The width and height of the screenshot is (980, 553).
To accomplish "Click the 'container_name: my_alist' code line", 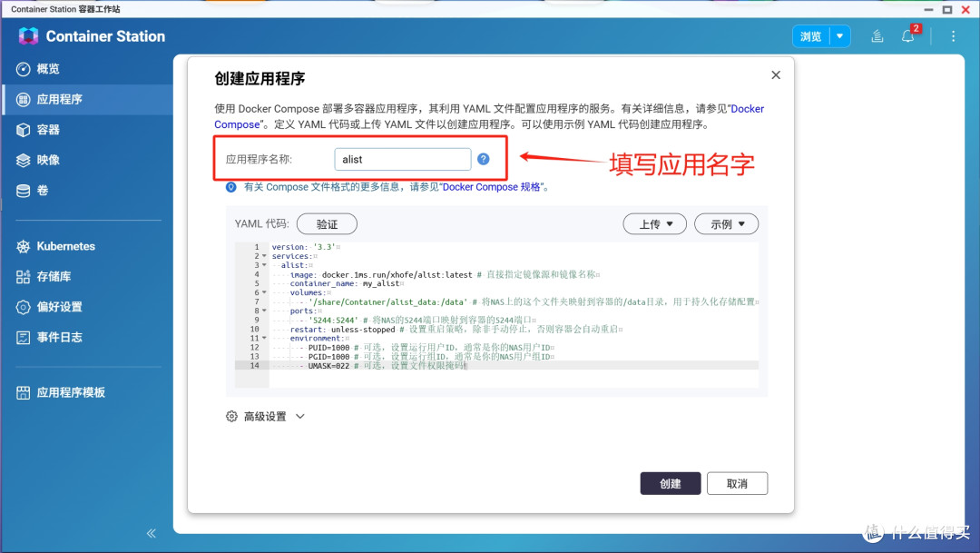I will 345,283.
